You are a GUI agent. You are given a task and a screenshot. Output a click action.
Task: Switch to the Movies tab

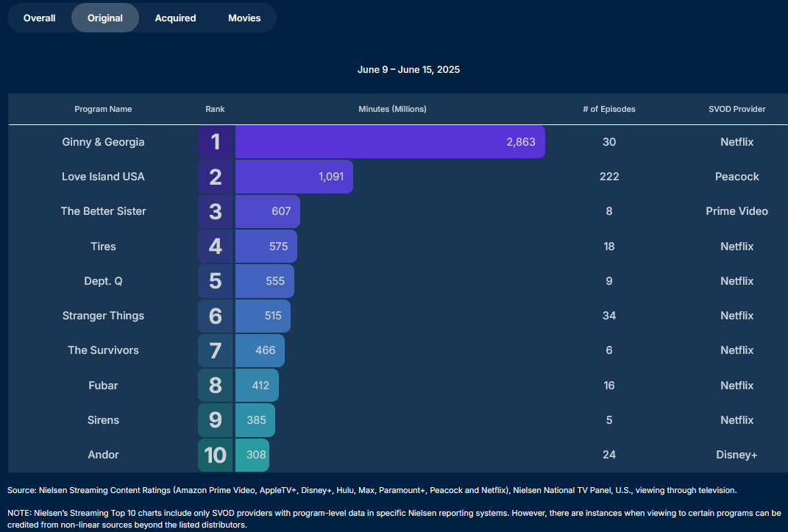point(244,18)
